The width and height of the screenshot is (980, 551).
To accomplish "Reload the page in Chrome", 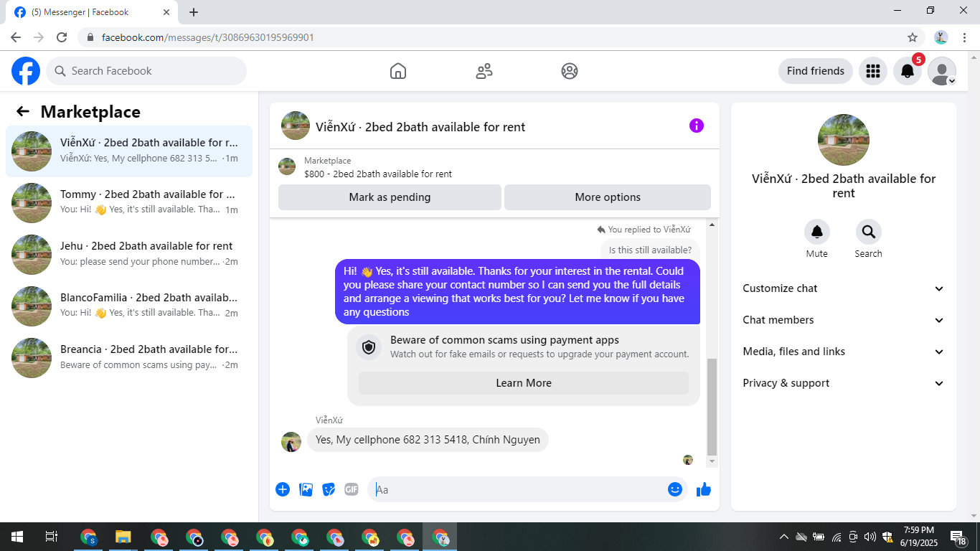I will [x=62, y=37].
